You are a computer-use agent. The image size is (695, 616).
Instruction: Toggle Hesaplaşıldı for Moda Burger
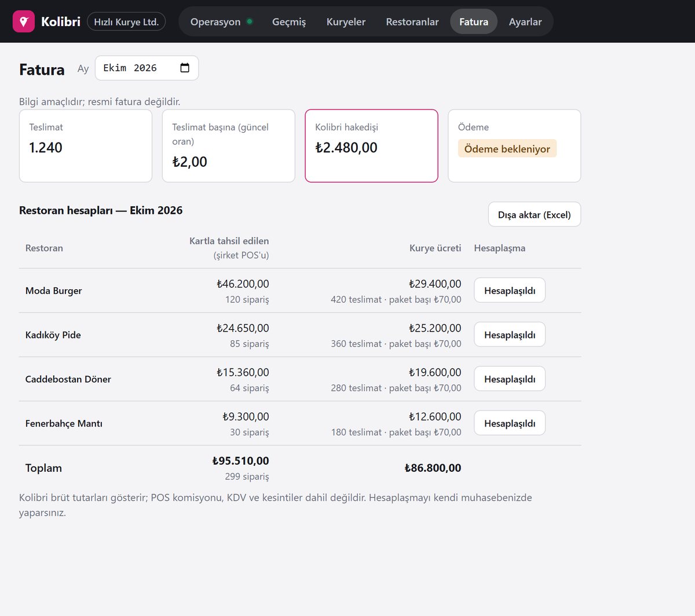coord(510,290)
